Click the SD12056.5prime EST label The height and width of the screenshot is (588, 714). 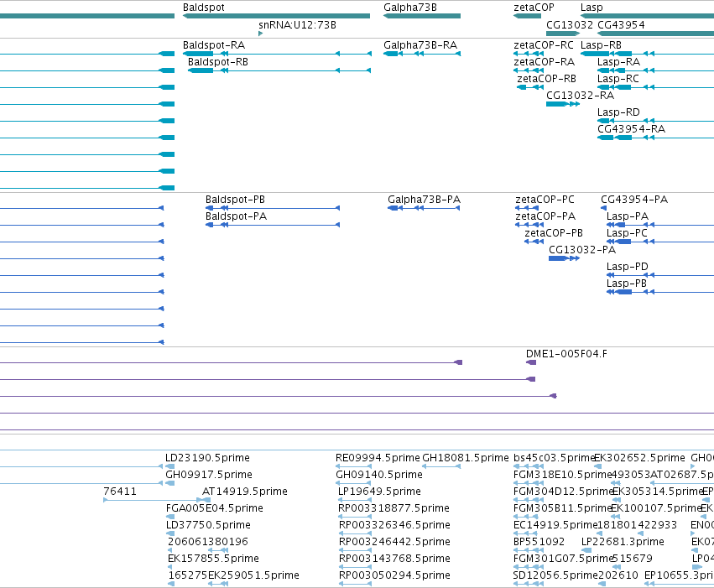[555, 575]
